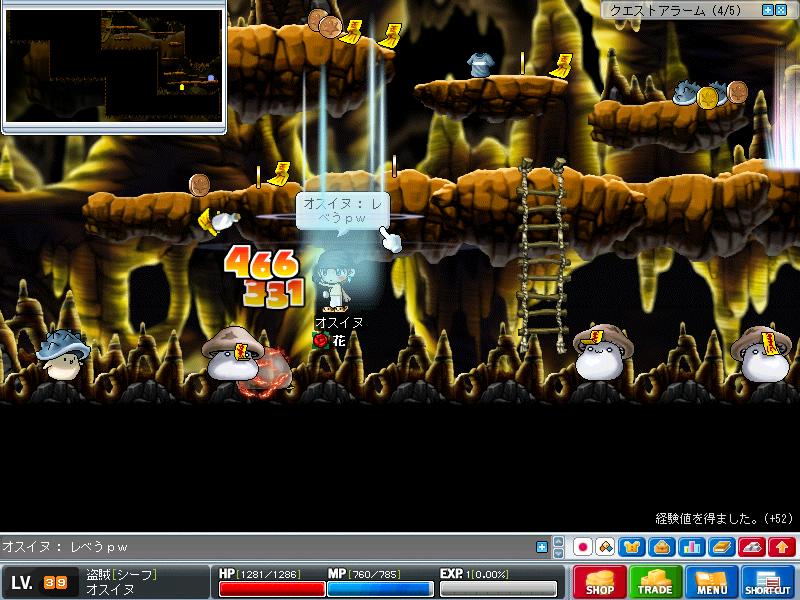Viewport: 800px width, 600px height.
Task: Open the SHOP cash shop button
Action: (x=599, y=582)
